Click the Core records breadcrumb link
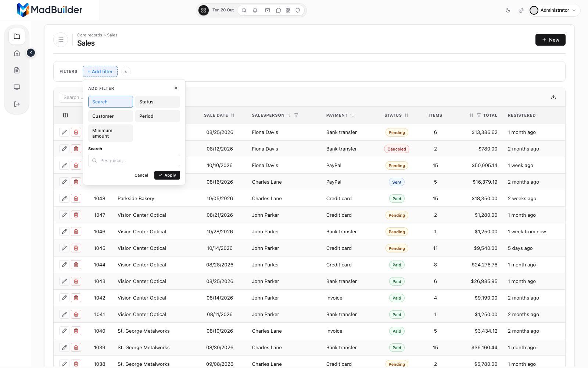The image size is (588, 368). click(x=90, y=35)
